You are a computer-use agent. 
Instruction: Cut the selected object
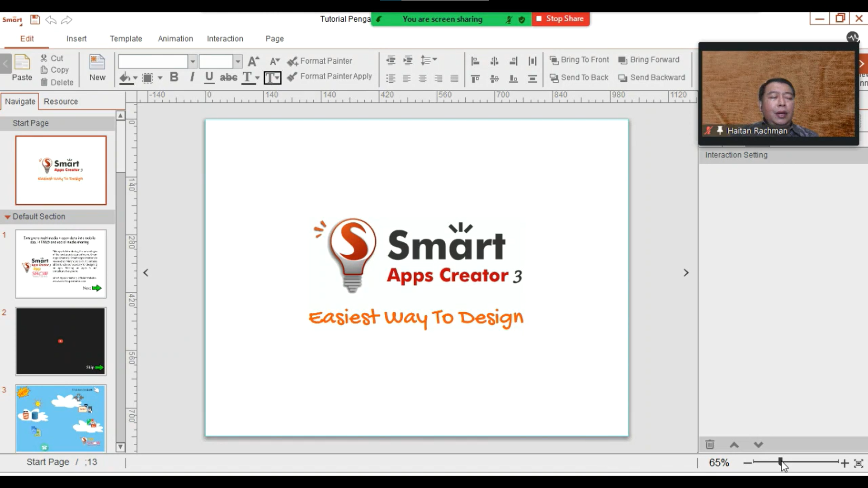(x=52, y=58)
